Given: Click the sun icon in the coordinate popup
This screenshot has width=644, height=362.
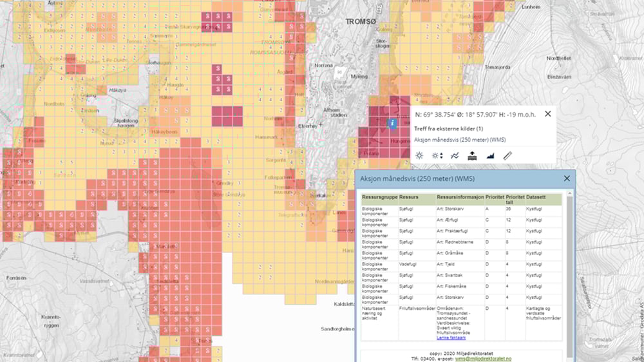Looking at the screenshot, I should pyautogui.click(x=419, y=155).
